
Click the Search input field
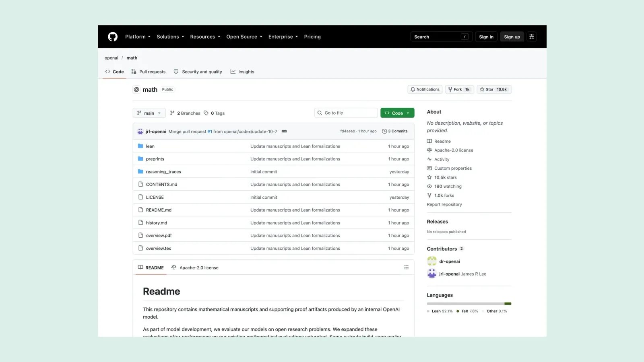tap(441, 37)
